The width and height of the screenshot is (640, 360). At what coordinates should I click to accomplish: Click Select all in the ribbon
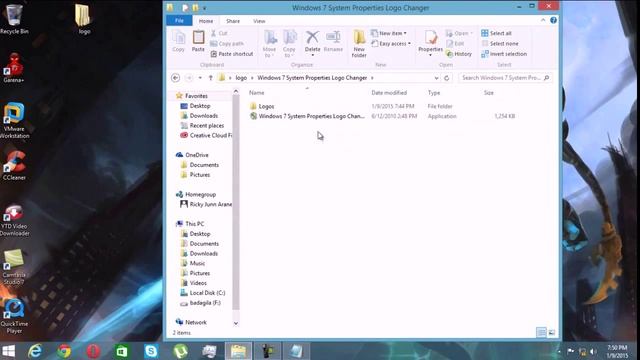496,33
